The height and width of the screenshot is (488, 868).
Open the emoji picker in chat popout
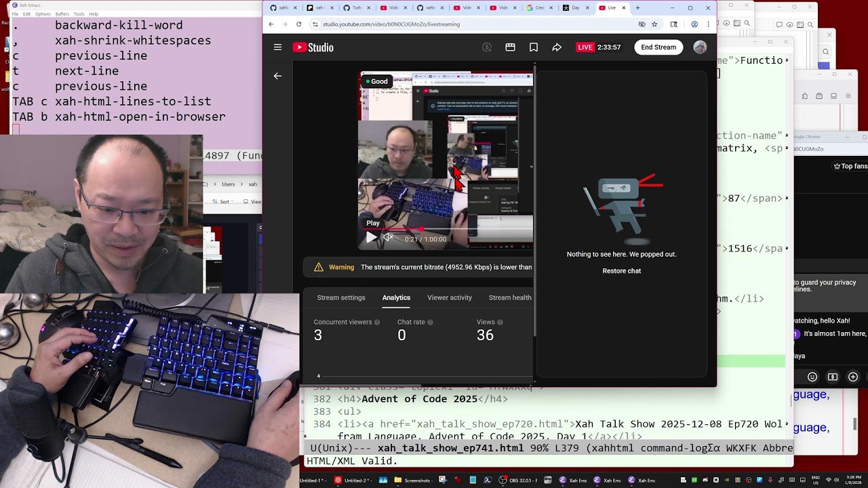(812, 377)
